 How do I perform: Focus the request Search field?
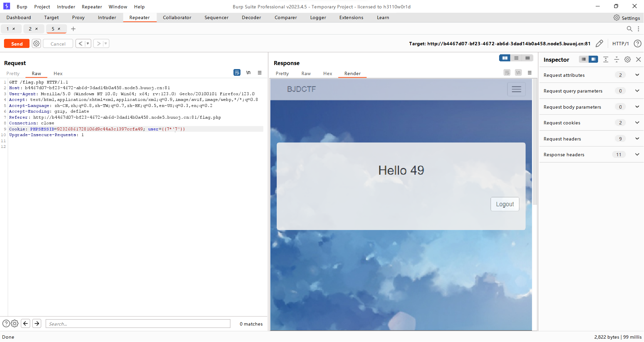[138, 324]
